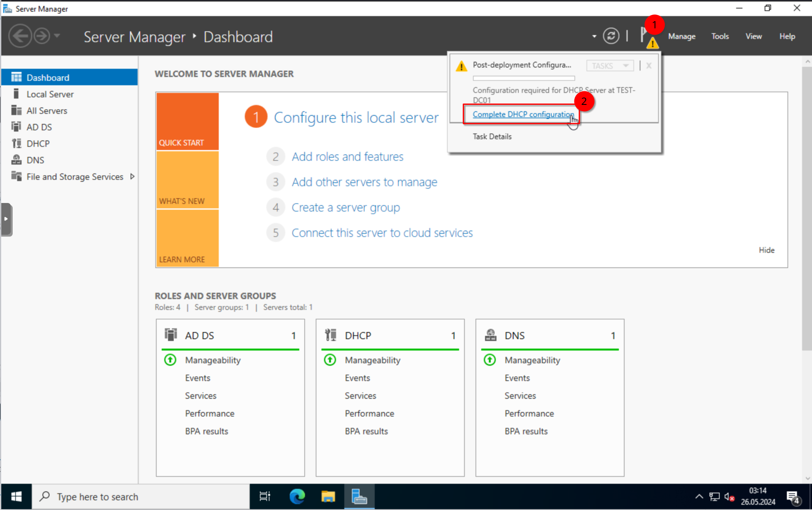Click the taskbar search box
The height and width of the screenshot is (510, 812).
[141, 496]
